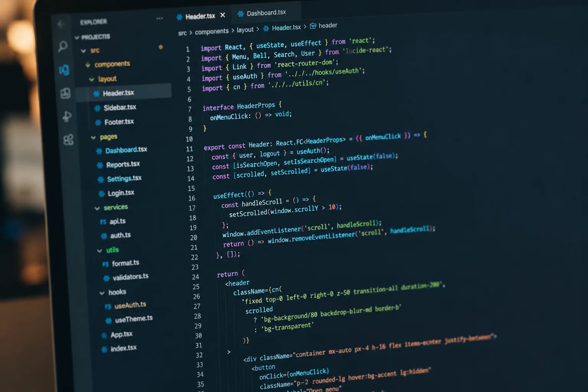Unfold the code fold arrow at line 32

229,352
